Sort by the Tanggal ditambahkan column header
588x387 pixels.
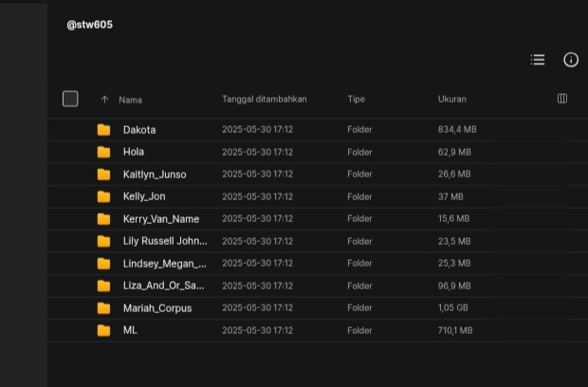pos(265,99)
